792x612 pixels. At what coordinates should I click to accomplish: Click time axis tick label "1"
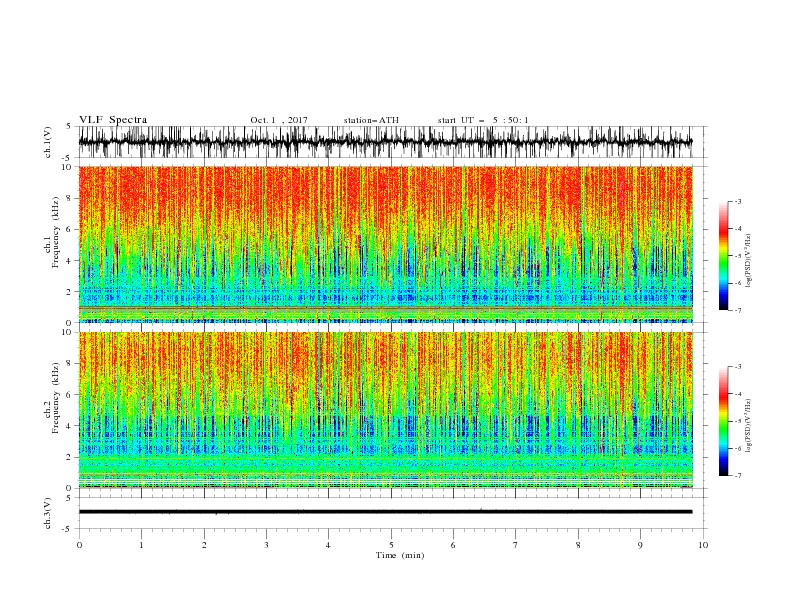(x=141, y=545)
